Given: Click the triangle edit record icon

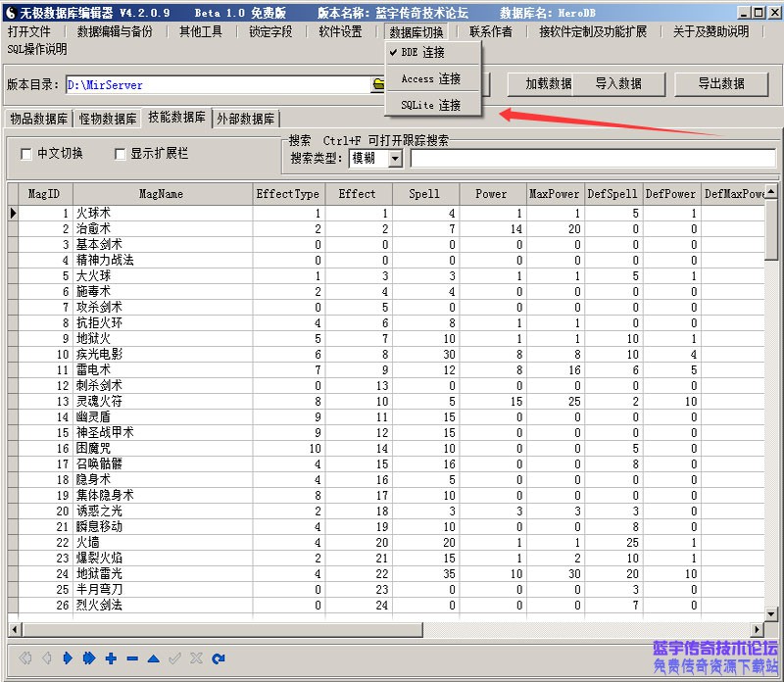Looking at the screenshot, I should click(x=154, y=658).
